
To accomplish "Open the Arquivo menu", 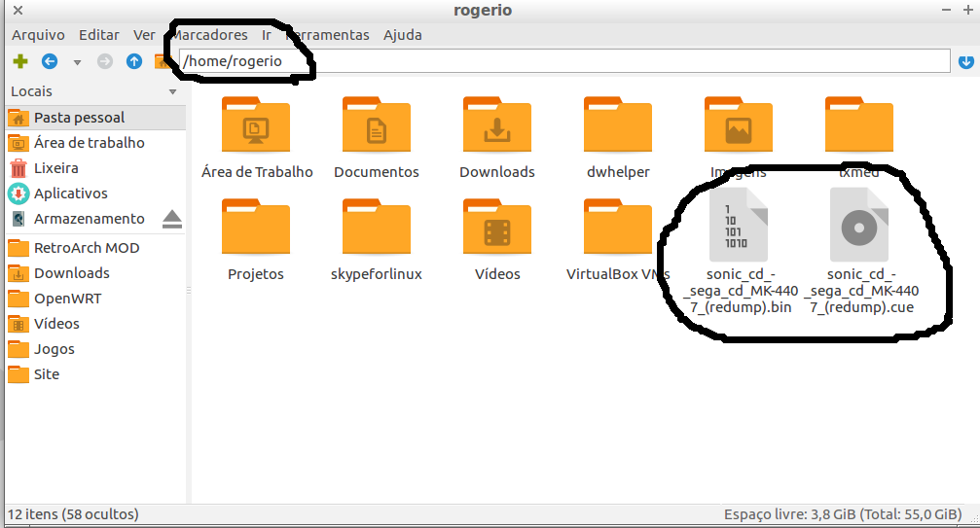I will tap(38, 35).
